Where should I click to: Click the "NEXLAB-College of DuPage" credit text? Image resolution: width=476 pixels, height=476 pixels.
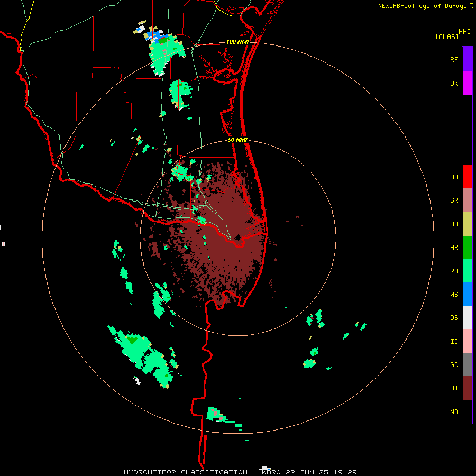[x=422, y=6]
